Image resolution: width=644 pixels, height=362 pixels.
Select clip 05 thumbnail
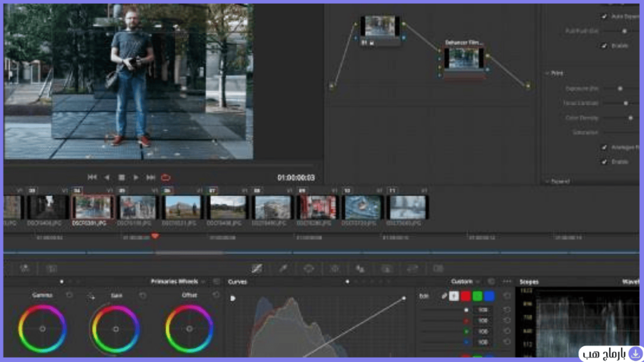(138, 207)
